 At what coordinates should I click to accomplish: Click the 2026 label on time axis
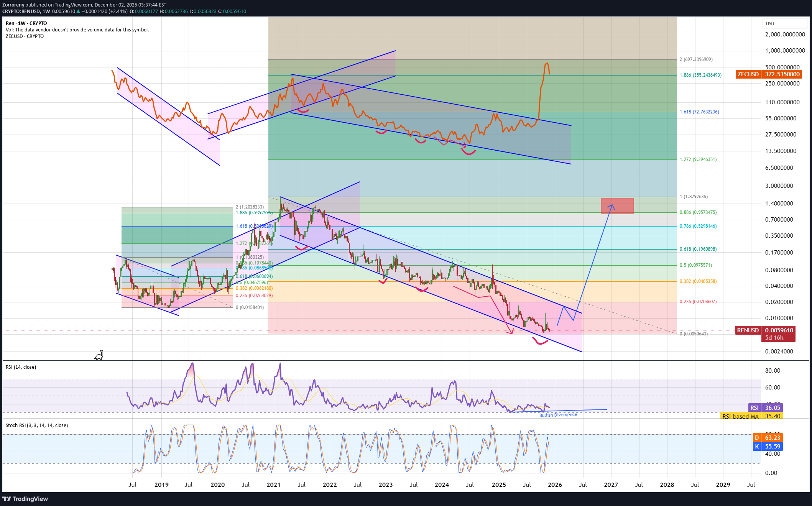[x=555, y=485]
